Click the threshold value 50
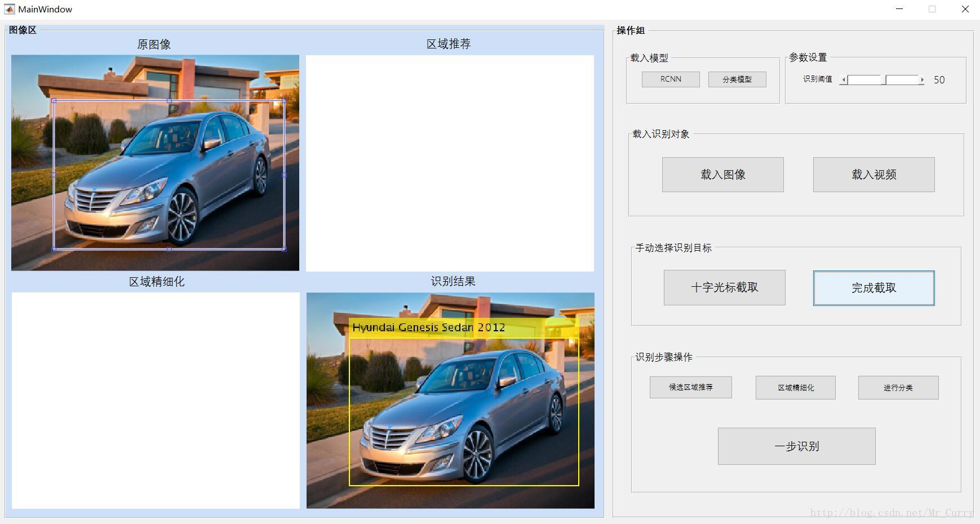The image size is (980, 524). [939, 80]
